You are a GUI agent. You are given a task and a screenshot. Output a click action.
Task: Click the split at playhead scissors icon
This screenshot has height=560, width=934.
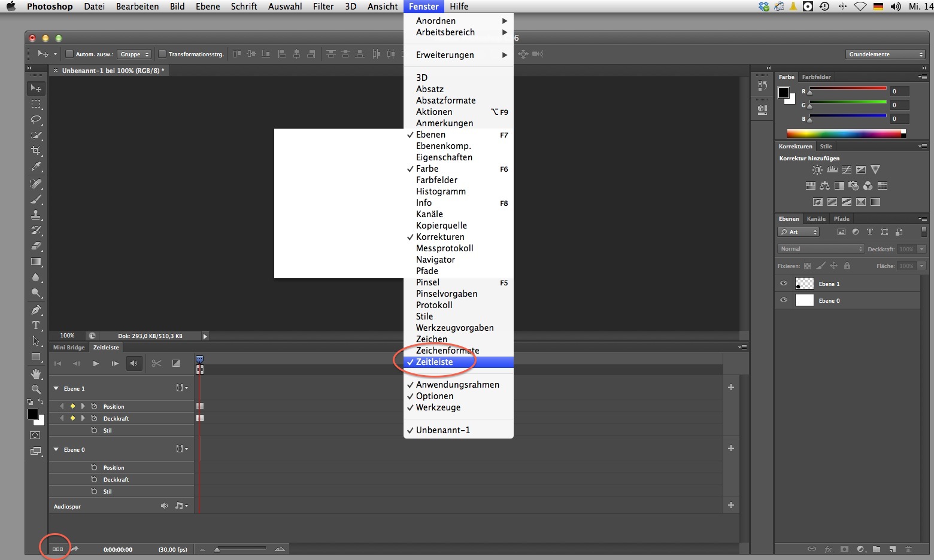click(x=156, y=363)
